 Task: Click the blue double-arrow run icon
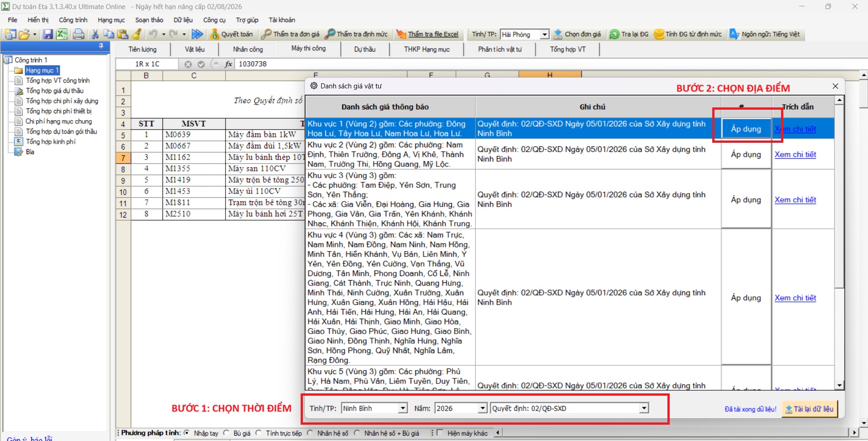197,34
